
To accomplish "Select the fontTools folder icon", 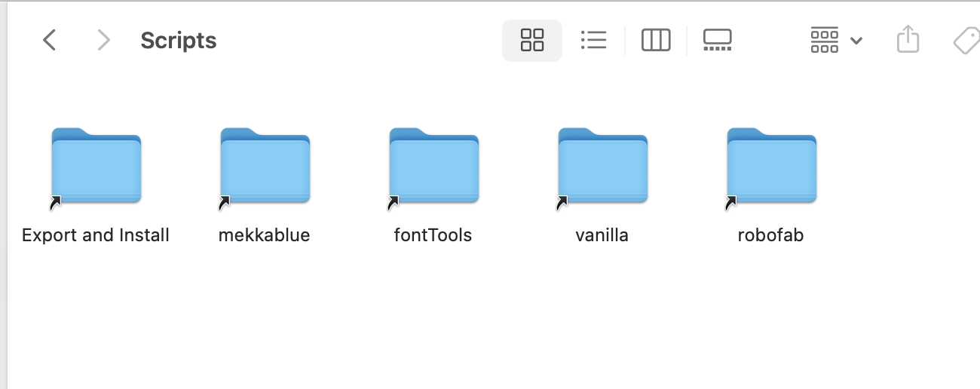I will pos(433,167).
